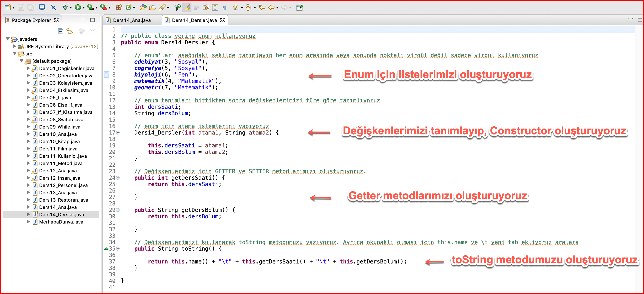Click the Last Edit Location icon
The image size is (644, 294).
[262, 8]
